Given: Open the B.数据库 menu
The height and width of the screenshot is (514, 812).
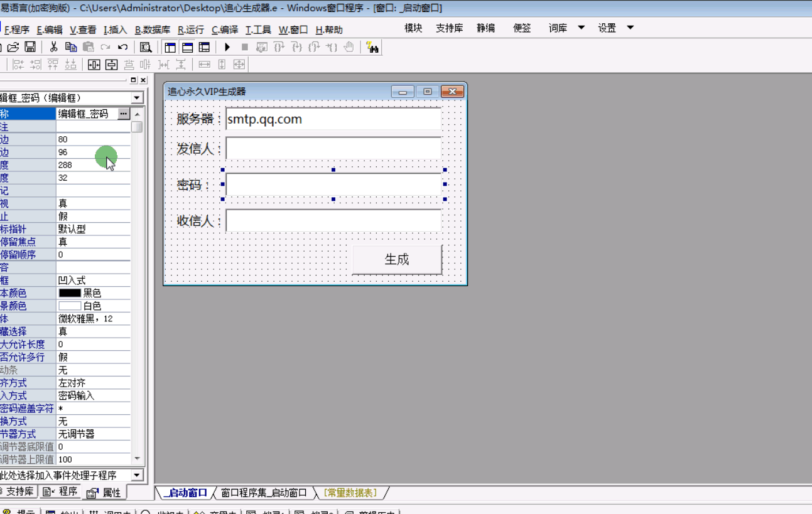Looking at the screenshot, I should [153, 29].
